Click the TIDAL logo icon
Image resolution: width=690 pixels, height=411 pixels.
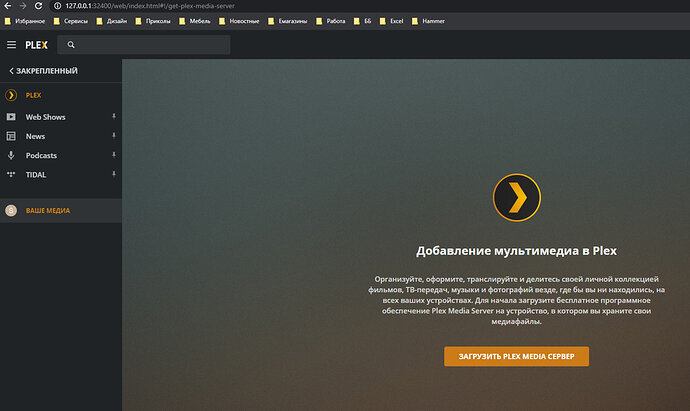[11, 174]
